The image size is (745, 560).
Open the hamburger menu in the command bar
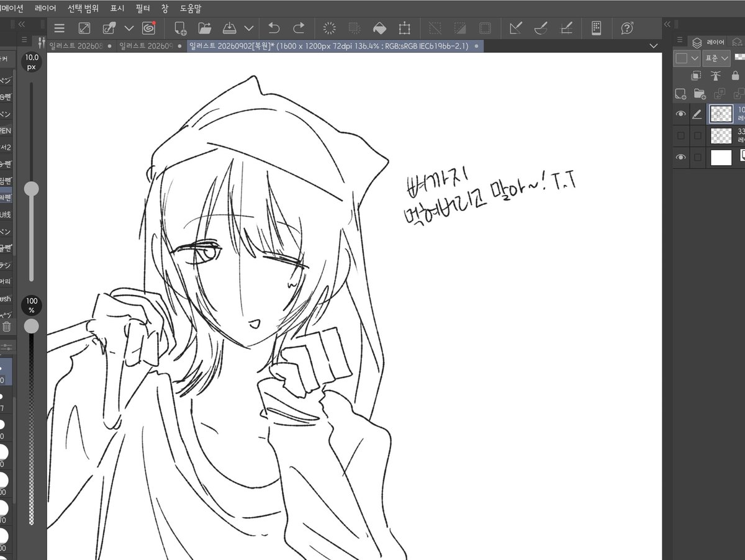coord(59,28)
